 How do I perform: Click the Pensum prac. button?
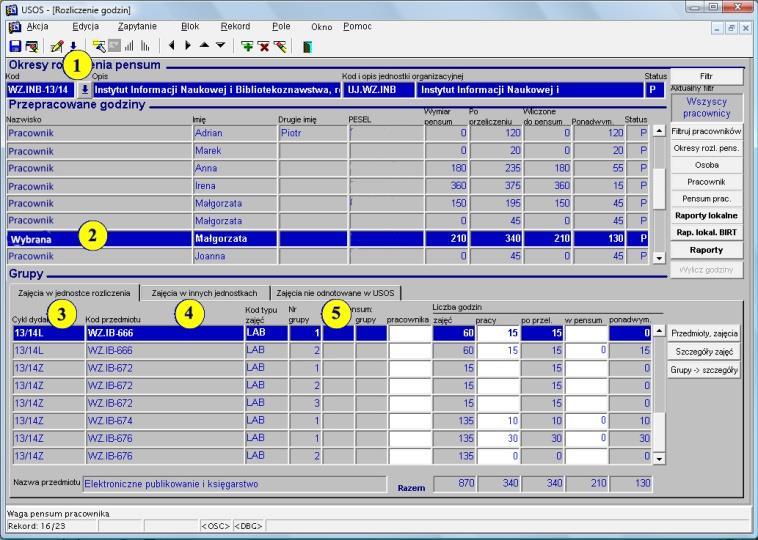click(706, 199)
